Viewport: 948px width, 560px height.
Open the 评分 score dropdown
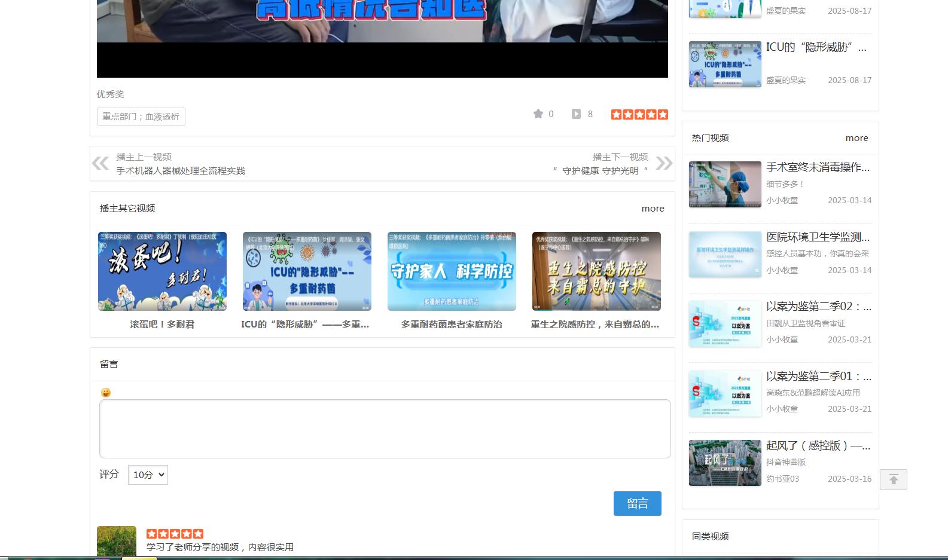(148, 475)
